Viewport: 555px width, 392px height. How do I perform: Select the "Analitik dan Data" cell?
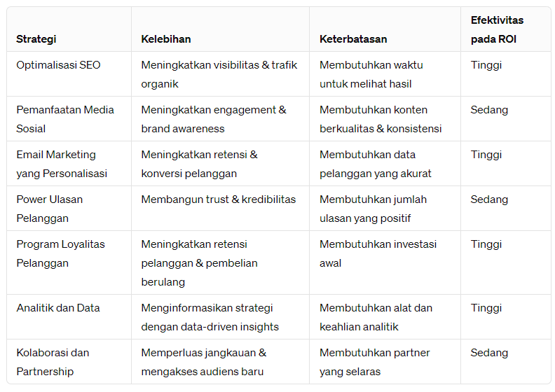58,308
